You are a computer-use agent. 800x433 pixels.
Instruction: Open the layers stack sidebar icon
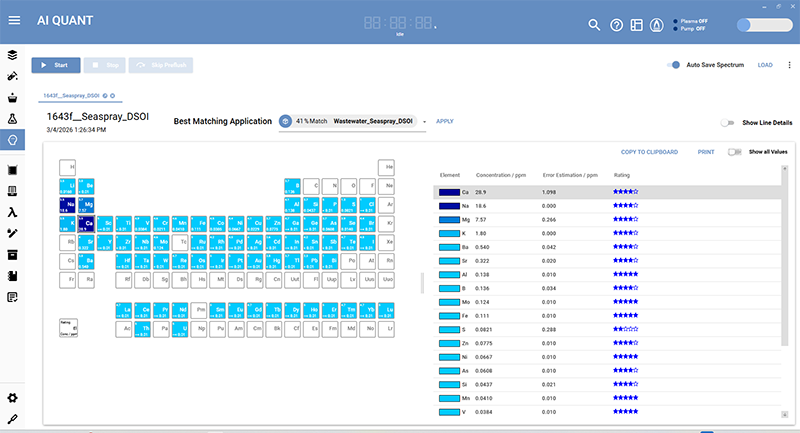click(13, 54)
